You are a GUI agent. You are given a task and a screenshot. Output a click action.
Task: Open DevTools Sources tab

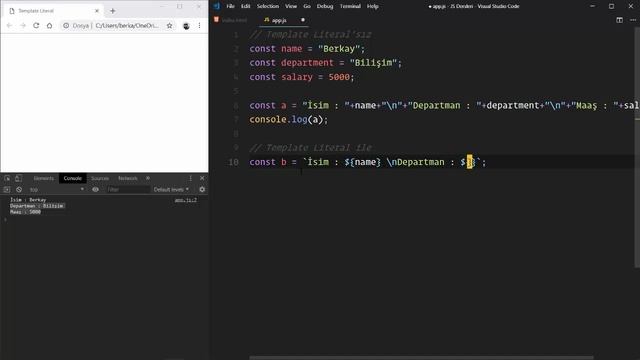100,178
